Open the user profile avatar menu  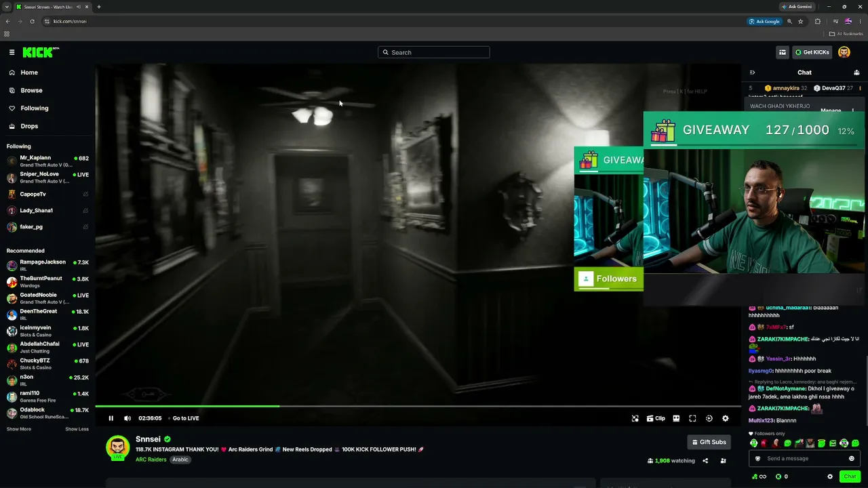click(844, 52)
